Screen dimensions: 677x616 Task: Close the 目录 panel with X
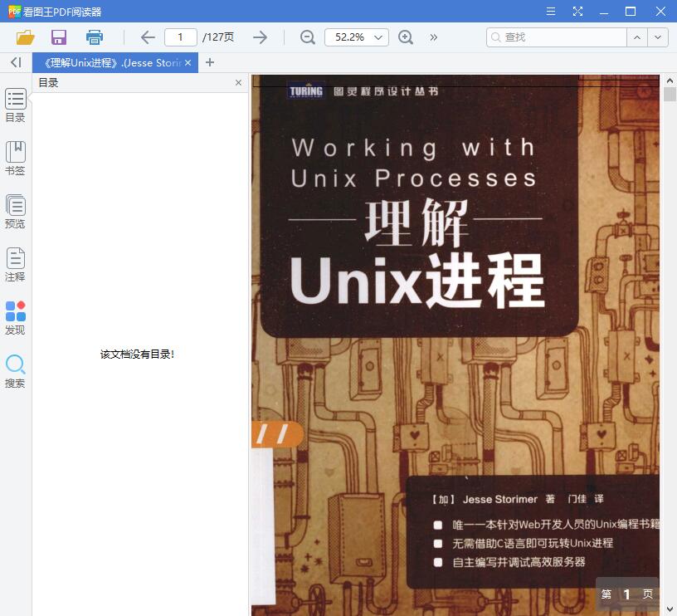tap(238, 82)
